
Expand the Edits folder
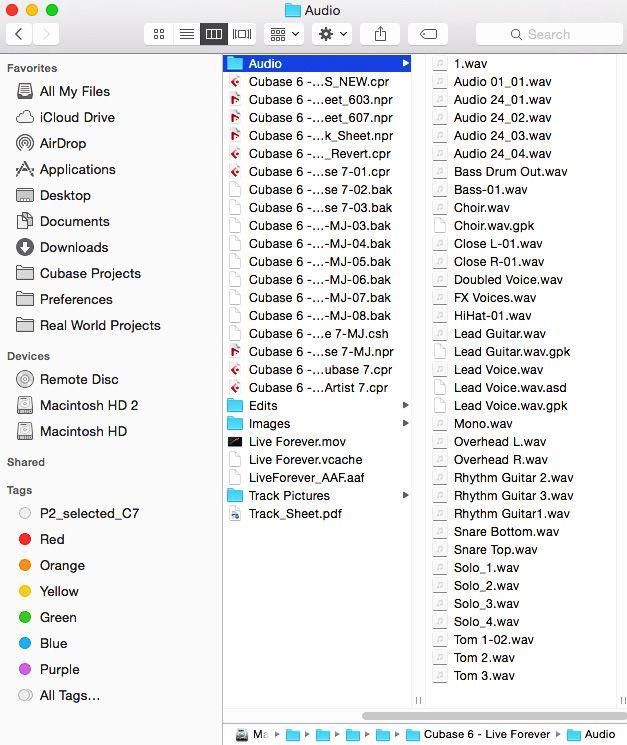click(x=405, y=405)
